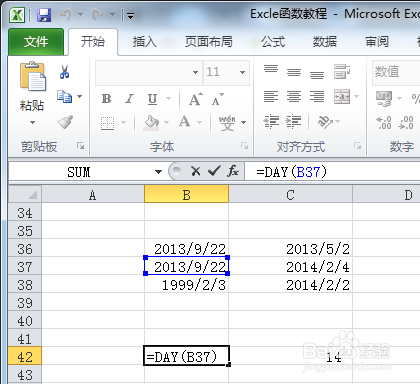The width and height of the screenshot is (420, 384).
Task: Open 对齐方式 dialog launcher
Action: [x=358, y=146]
